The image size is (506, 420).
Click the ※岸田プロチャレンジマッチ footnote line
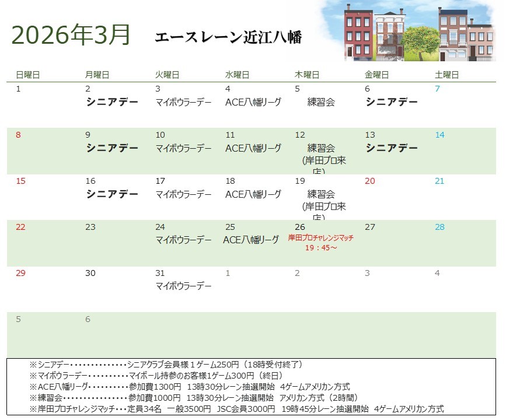pyautogui.click(x=236, y=409)
